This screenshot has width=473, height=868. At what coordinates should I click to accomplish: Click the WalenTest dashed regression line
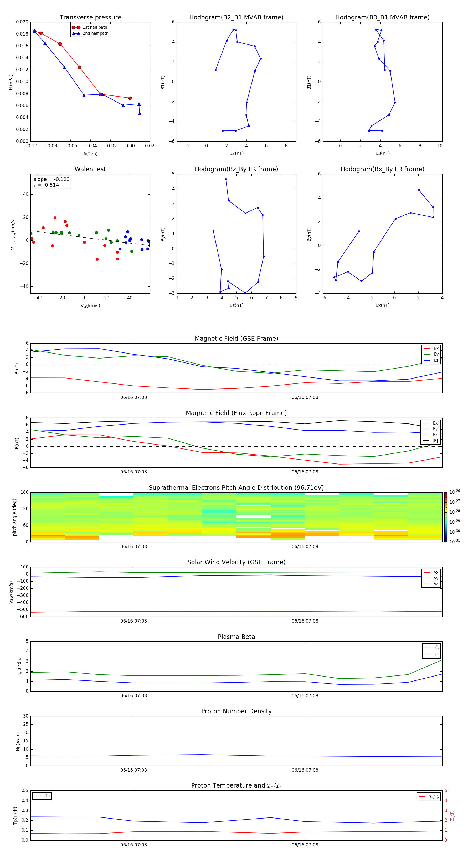[90, 238]
